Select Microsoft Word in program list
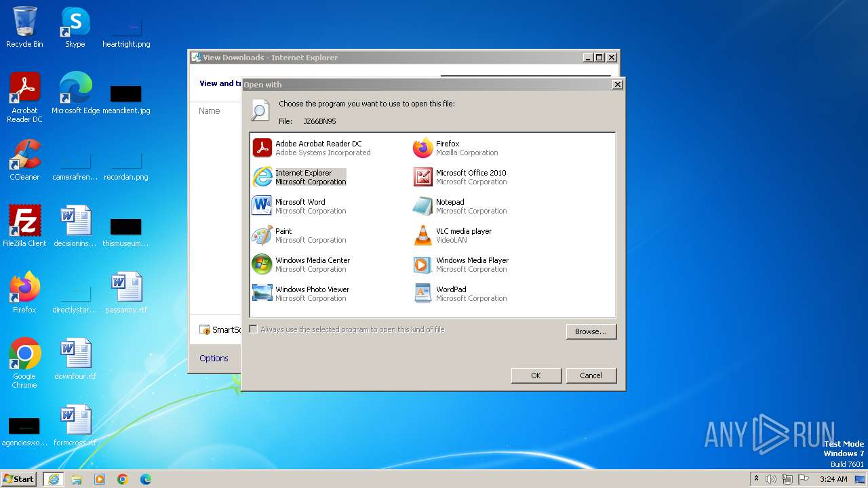The width and height of the screenshot is (868, 488). pyautogui.click(x=299, y=206)
